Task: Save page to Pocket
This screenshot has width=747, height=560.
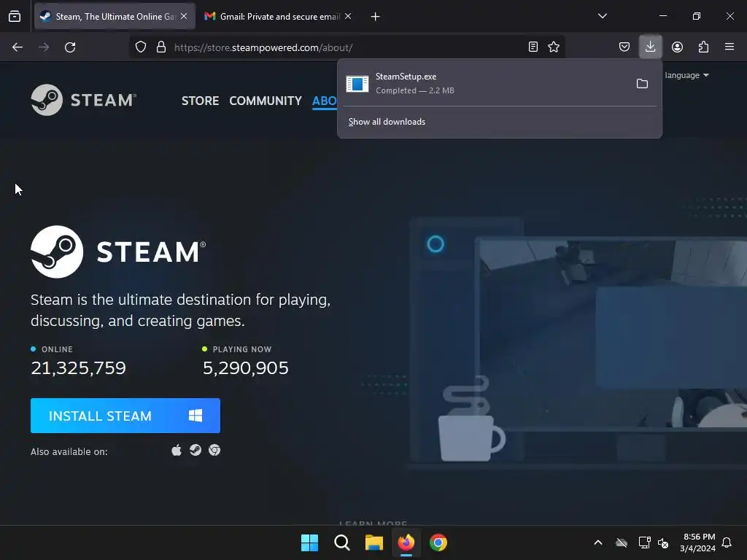Action: [624, 47]
